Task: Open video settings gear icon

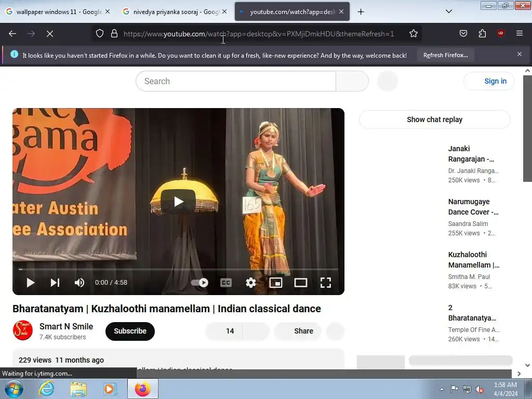Action: coord(251,283)
